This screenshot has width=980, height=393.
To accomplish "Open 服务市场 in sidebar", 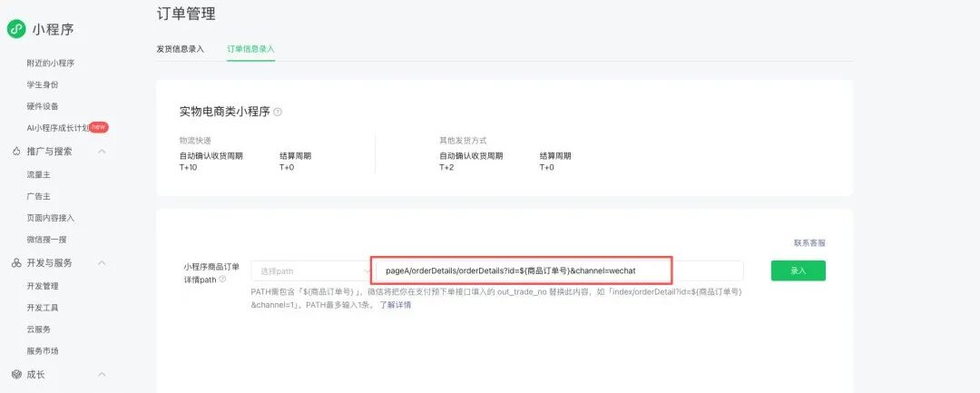I will click(43, 351).
